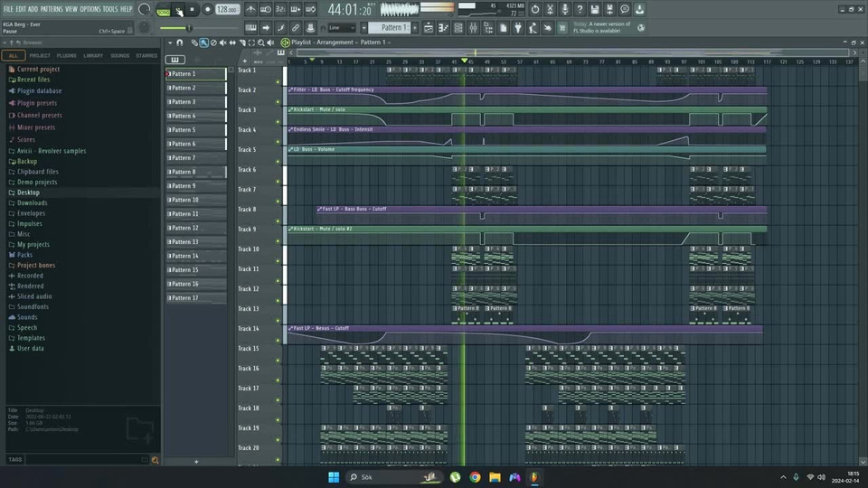The image size is (868, 488).
Task: Enable the metronome icon
Action: tap(250, 10)
